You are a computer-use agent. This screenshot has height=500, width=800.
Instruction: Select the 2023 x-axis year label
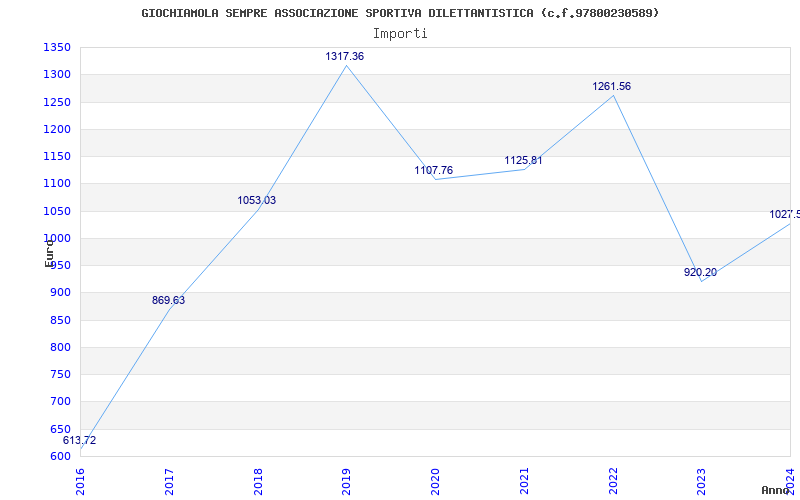[x=702, y=482]
